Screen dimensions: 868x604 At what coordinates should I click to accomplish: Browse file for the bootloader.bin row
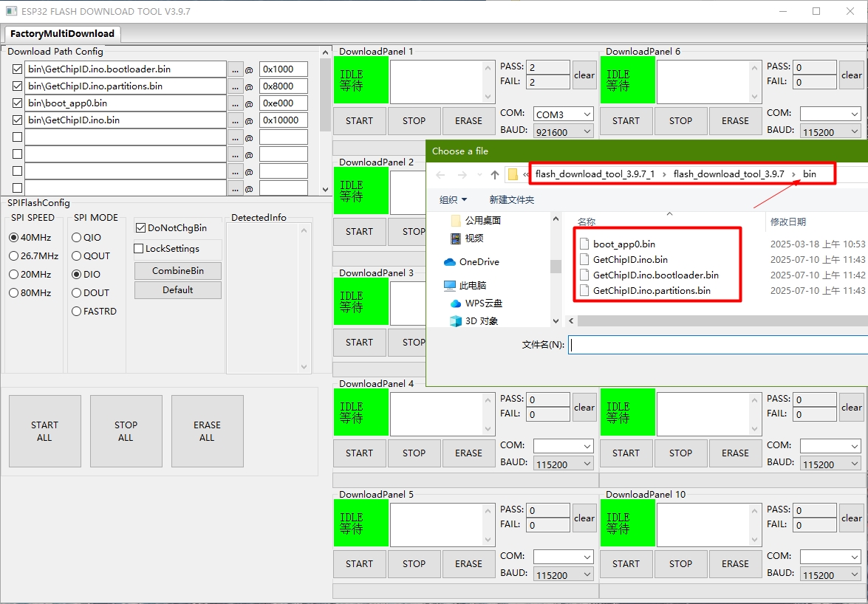click(x=235, y=69)
